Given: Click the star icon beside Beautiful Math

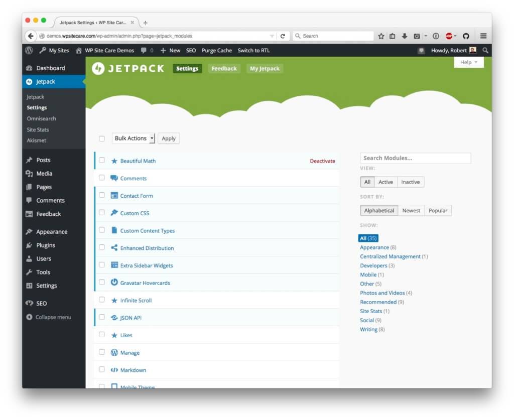Looking at the screenshot, I should click(x=114, y=161).
